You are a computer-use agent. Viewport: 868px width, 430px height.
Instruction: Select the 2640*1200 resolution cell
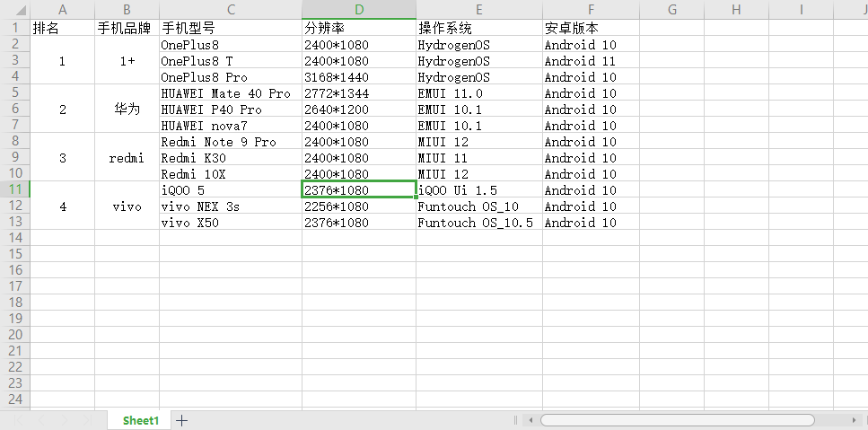[x=359, y=109]
